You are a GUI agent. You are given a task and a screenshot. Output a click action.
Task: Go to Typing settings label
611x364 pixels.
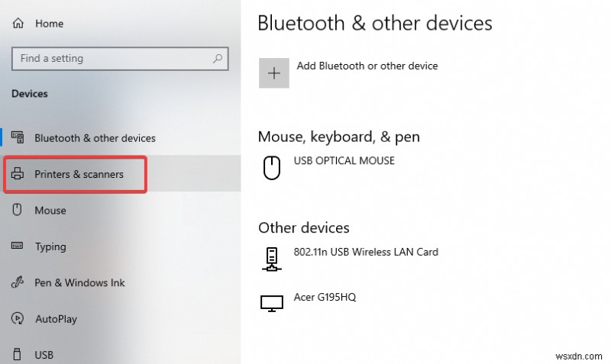tap(50, 246)
